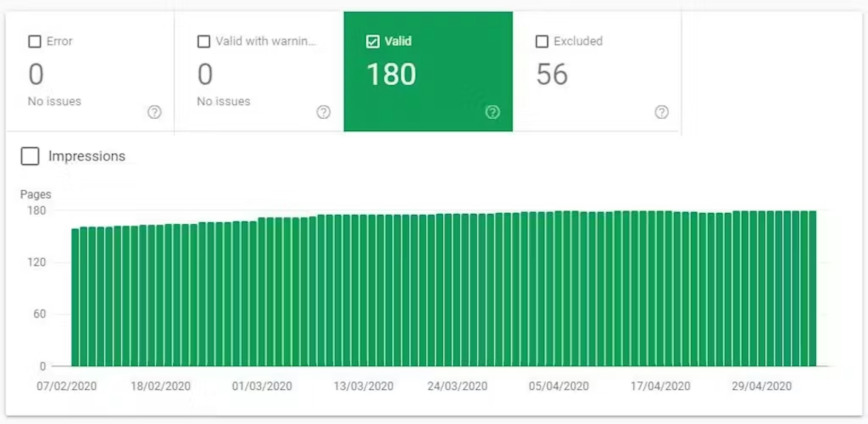Click the Impressions label text

tap(86, 156)
